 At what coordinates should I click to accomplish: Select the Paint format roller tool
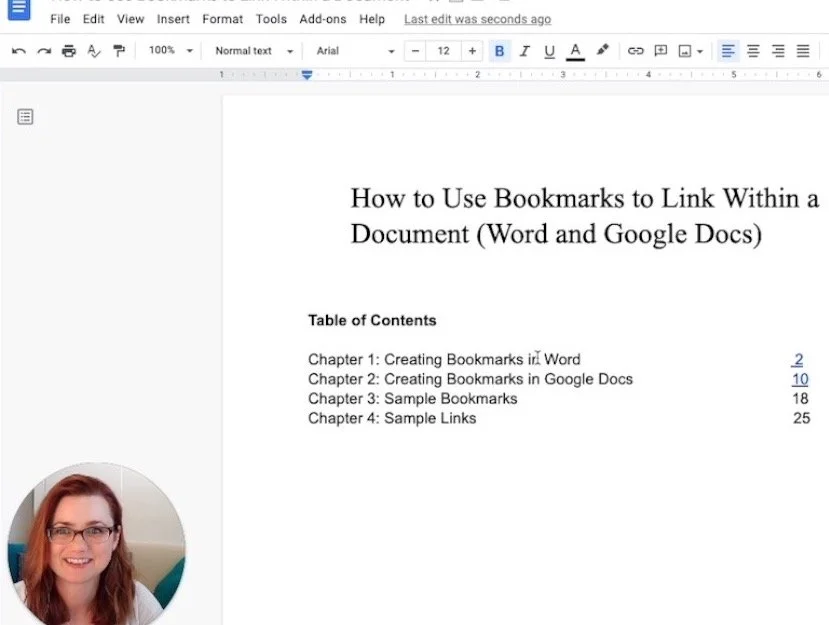119,51
